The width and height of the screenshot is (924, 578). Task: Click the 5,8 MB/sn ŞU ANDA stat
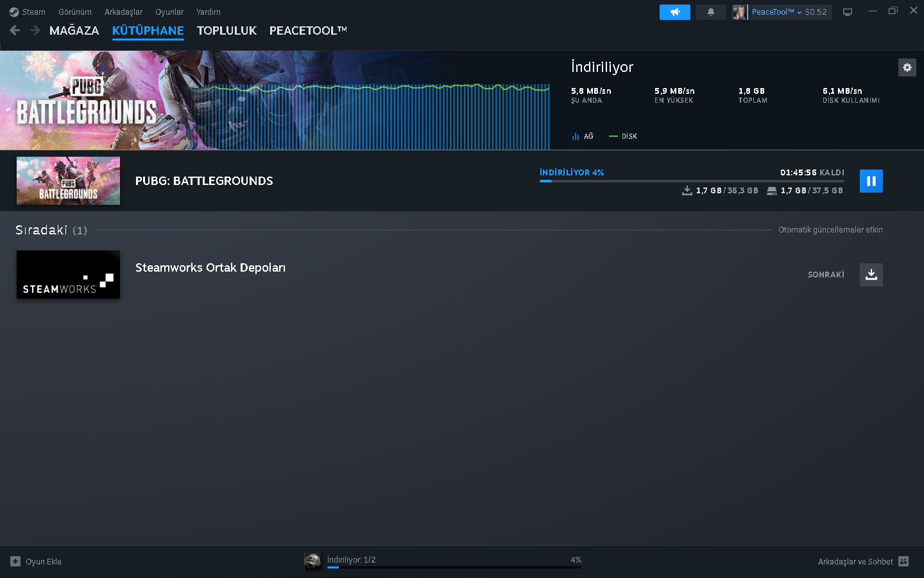591,95
